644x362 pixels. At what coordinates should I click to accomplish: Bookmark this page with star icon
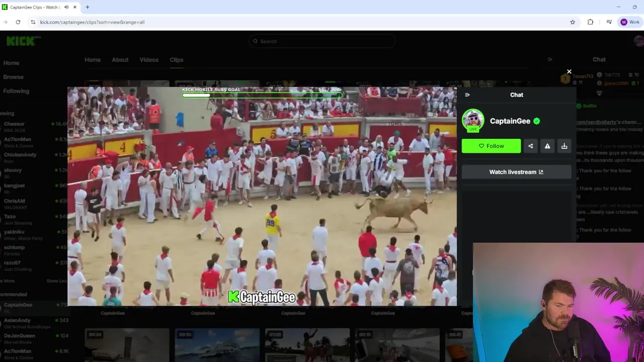(x=573, y=22)
